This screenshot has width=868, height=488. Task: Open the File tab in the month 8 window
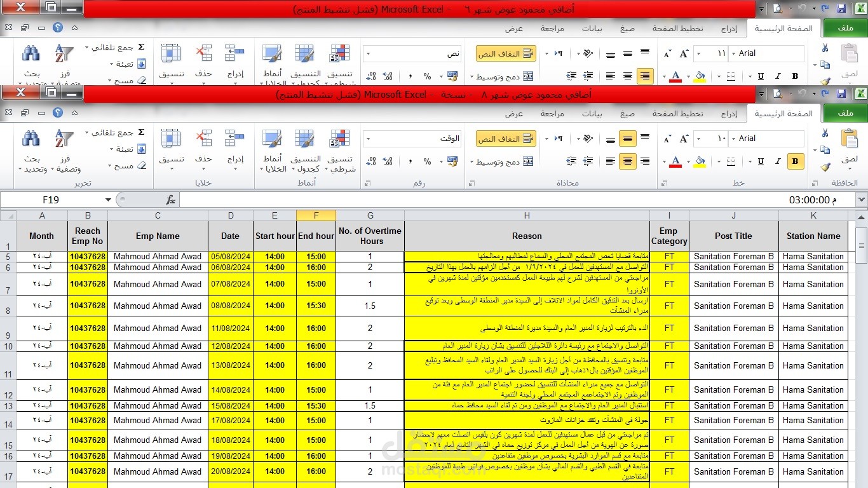point(845,113)
